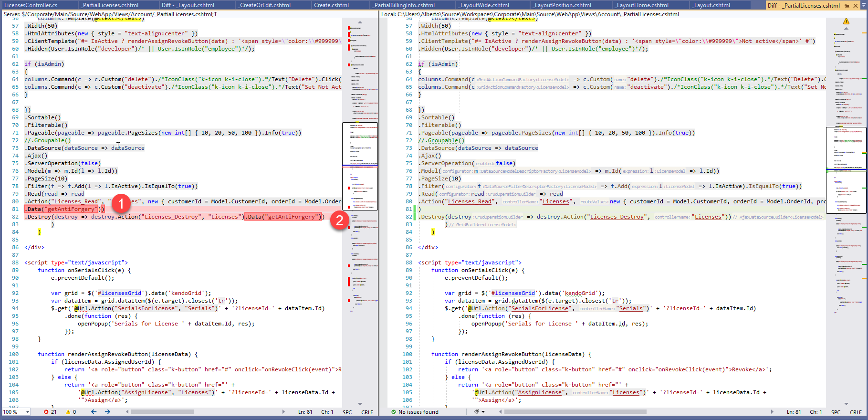The image size is (868, 420).
Task: Click the green No issues found check icon
Action: [393, 412]
